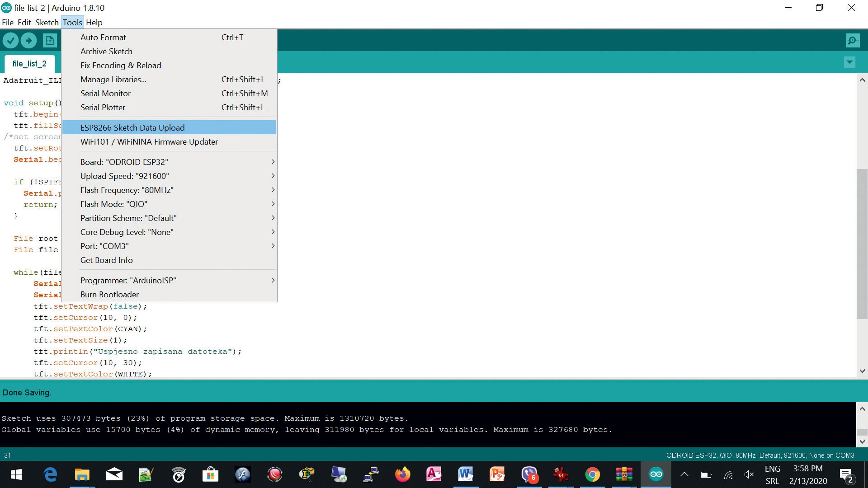Choose Auto Format from Tools menu
868x488 pixels.
pos(169,38)
